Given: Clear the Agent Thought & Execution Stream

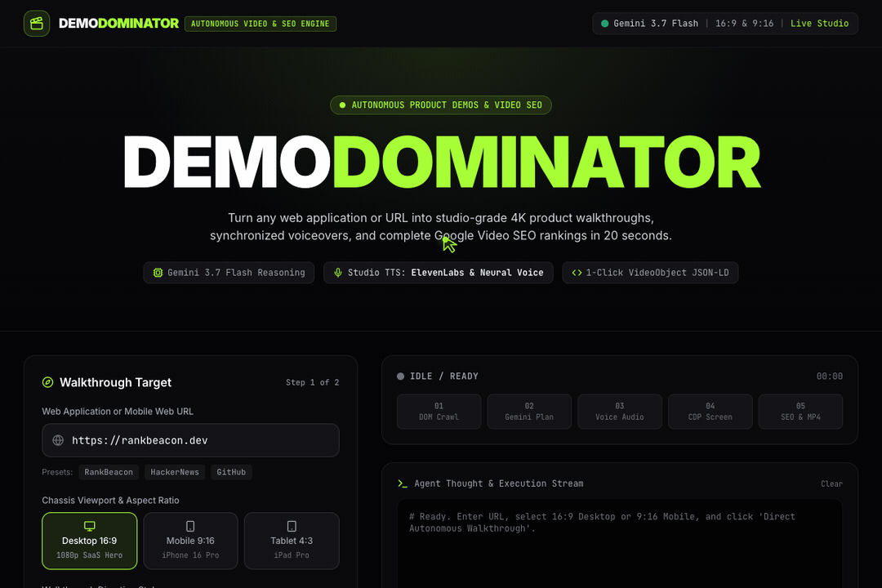Looking at the screenshot, I should pyautogui.click(x=831, y=484).
